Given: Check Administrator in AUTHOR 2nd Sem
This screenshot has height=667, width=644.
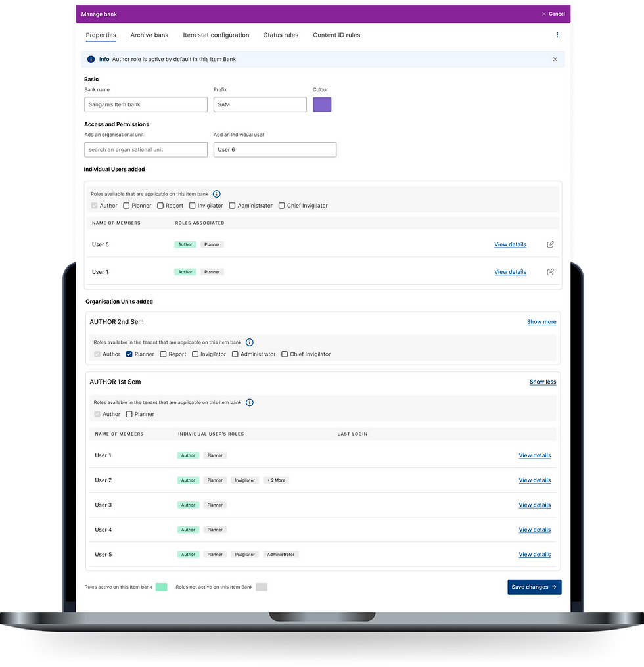Looking at the screenshot, I should coord(235,354).
